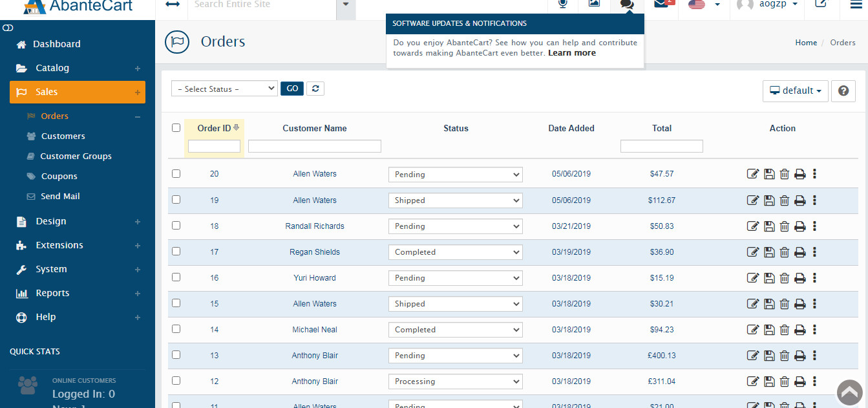Image resolution: width=868 pixels, height=408 pixels.
Task: Click the save icon for order 19
Action: pyautogui.click(x=769, y=200)
